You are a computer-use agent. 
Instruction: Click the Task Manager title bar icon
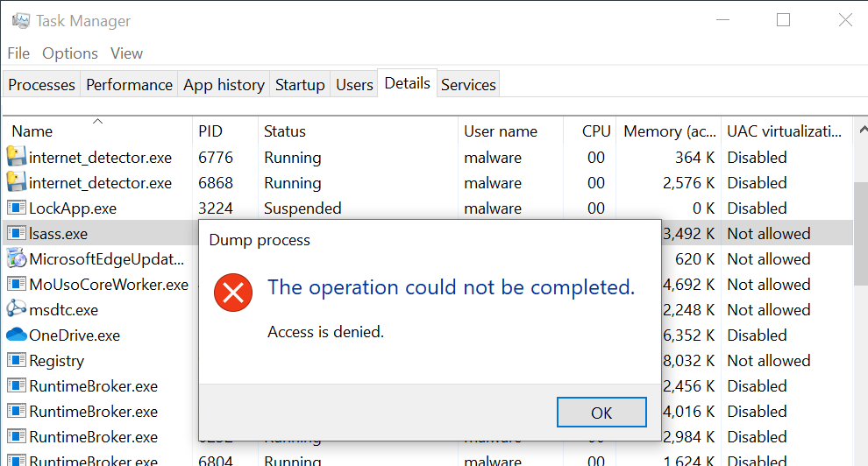point(20,21)
